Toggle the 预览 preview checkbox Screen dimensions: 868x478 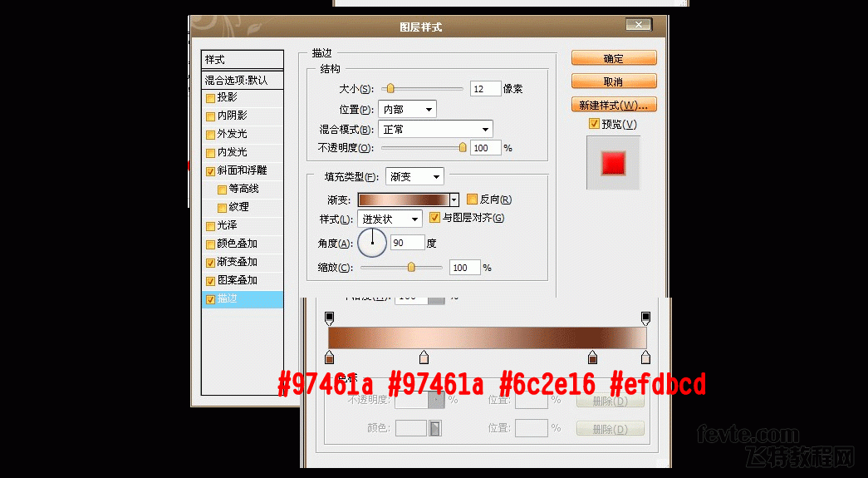point(594,124)
